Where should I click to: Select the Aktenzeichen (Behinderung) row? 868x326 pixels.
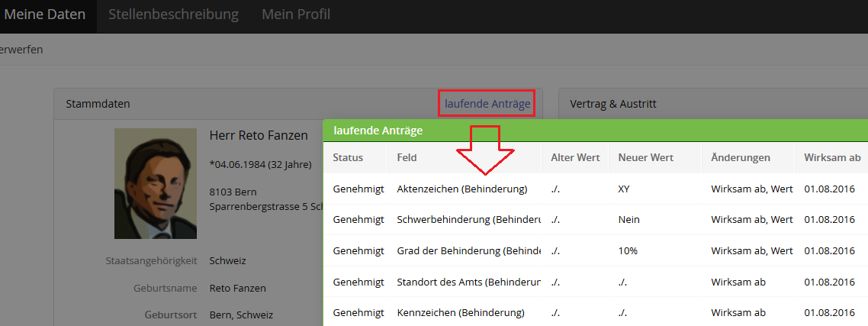pos(596,189)
